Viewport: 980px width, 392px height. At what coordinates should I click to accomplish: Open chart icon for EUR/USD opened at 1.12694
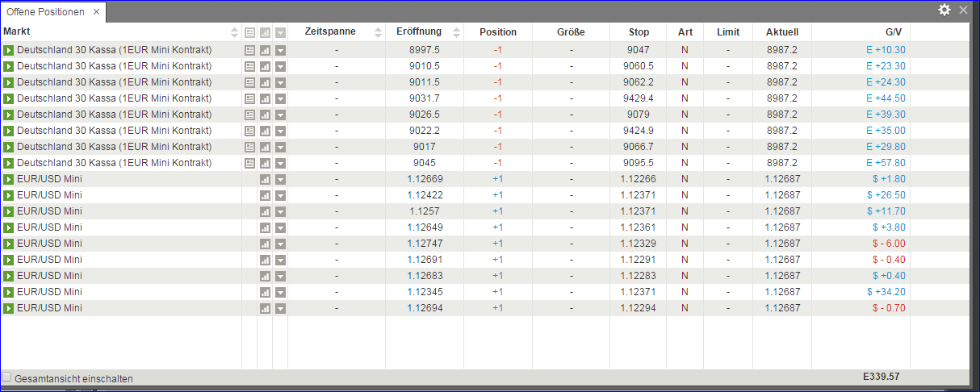pos(265,308)
